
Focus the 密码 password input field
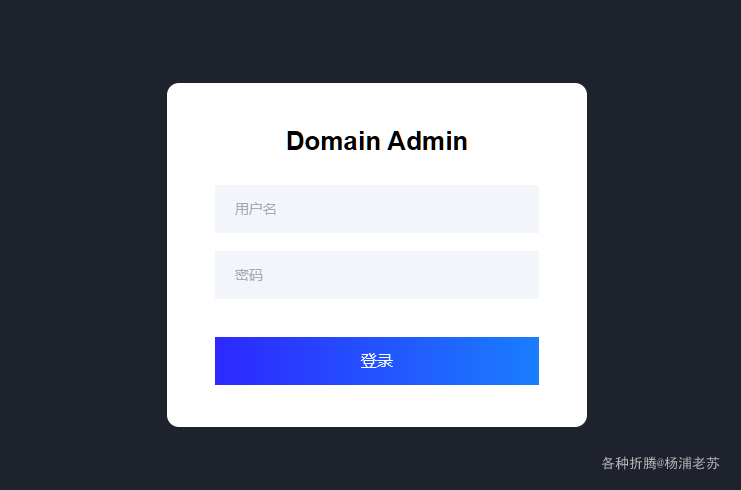376,275
